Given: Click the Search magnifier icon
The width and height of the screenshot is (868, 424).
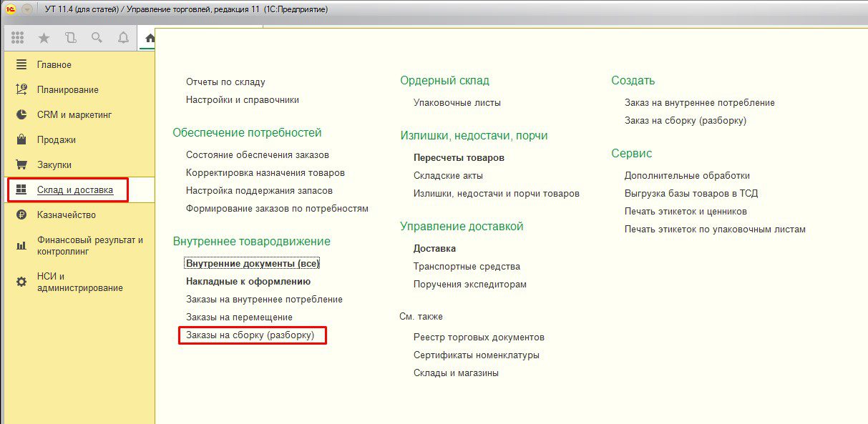Looking at the screenshot, I should tap(97, 38).
